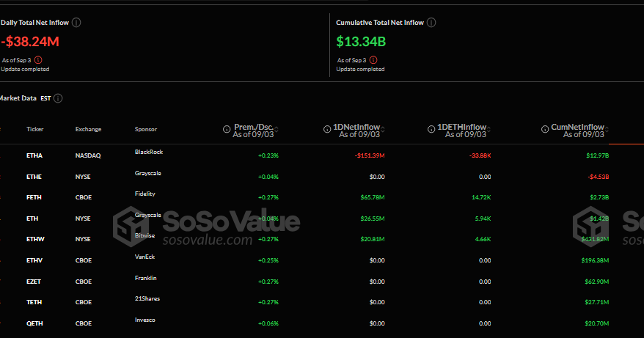
Task: Click info icon beside Daily Total Net Inflow
Action: 77,23
